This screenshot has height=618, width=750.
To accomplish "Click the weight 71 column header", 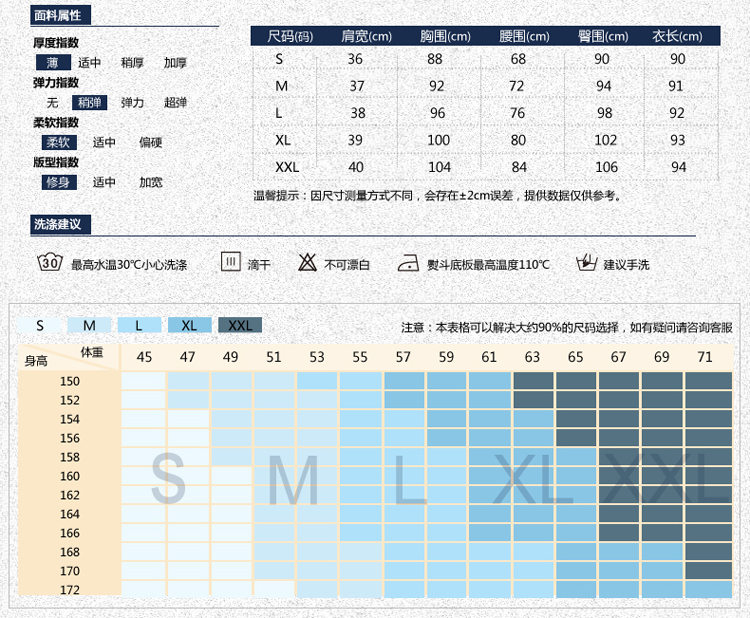I will 705,357.
